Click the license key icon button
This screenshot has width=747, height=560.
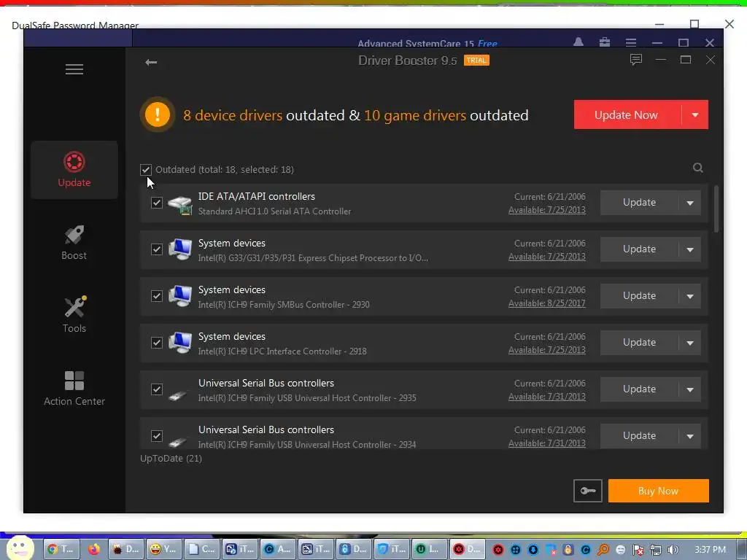(588, 491)
